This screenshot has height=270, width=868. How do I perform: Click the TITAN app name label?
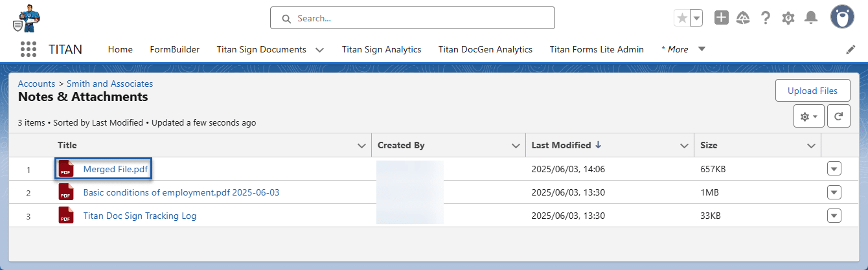click(x=65, y=49)
